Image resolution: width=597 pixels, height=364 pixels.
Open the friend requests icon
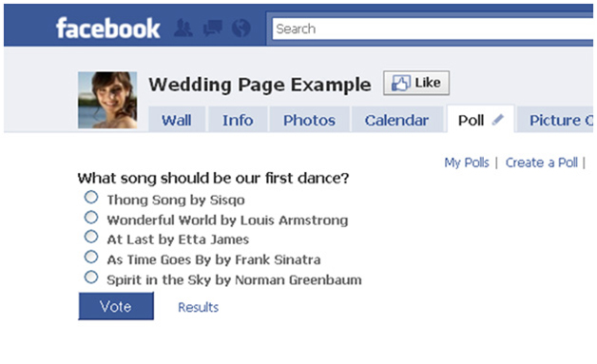click(183, 29)
